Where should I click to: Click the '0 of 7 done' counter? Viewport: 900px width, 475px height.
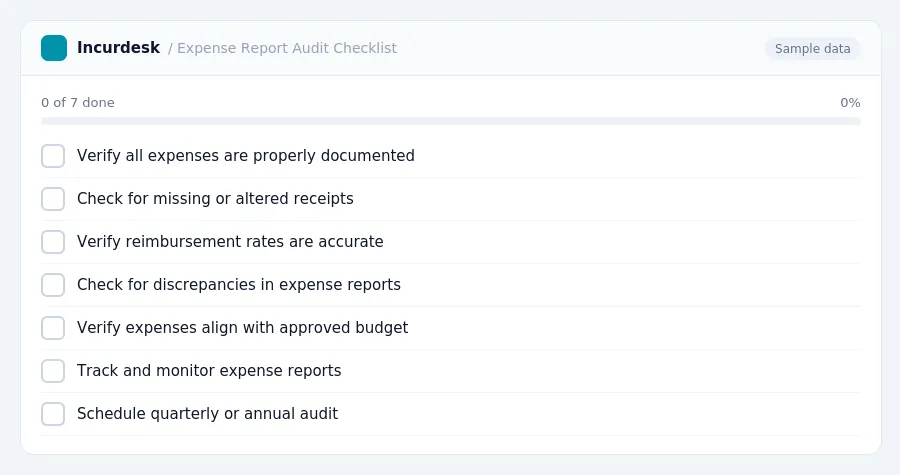pyautogui.click(x=78, y=103)
